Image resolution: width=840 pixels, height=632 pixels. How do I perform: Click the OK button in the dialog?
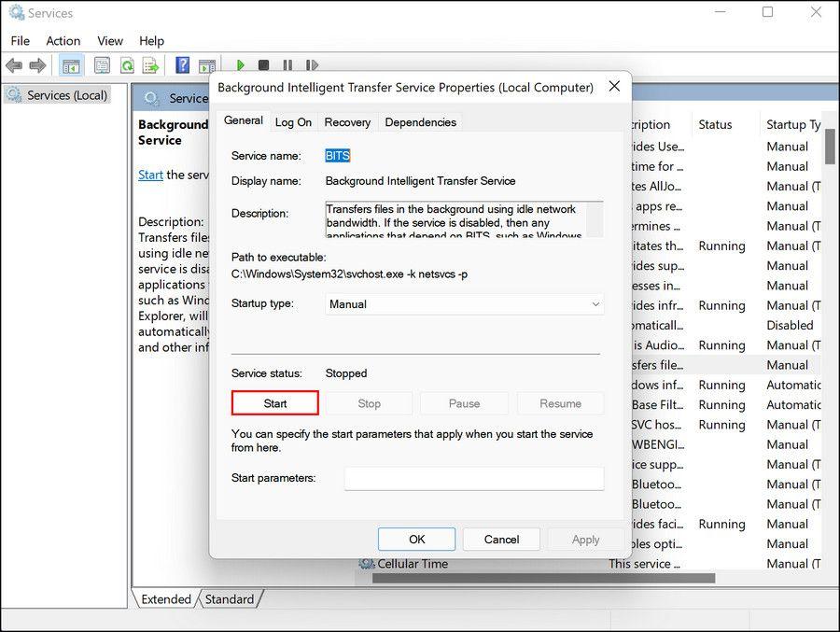point(416,540)
